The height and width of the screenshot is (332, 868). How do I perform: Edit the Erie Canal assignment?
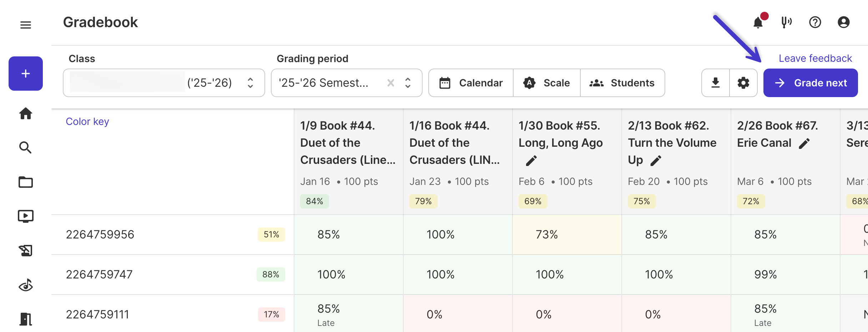click(x=804, y=144)
